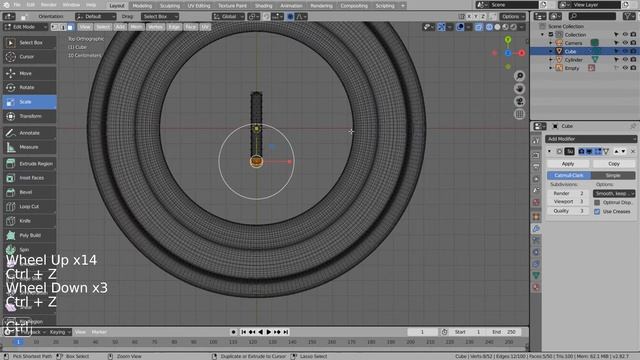
Task: Collapse the Collection tree
Action: 542,35
